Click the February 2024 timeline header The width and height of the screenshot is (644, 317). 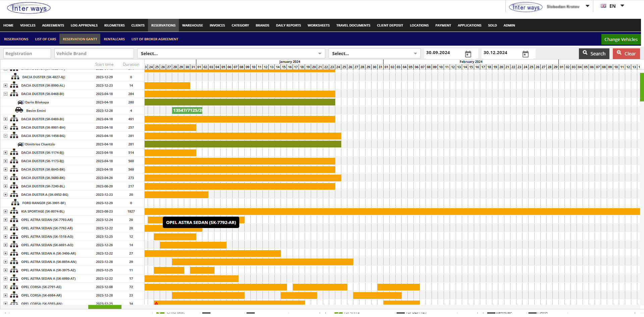(471, 62)
